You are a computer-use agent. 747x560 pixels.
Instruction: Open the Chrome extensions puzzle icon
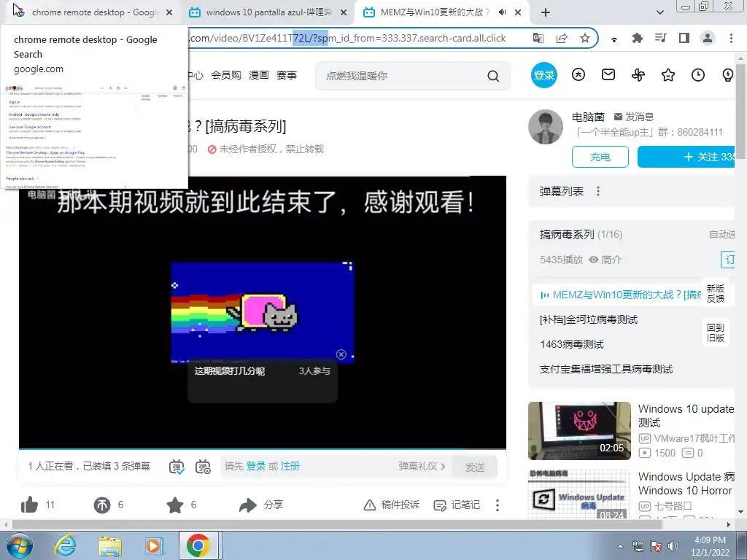(637, 38)
